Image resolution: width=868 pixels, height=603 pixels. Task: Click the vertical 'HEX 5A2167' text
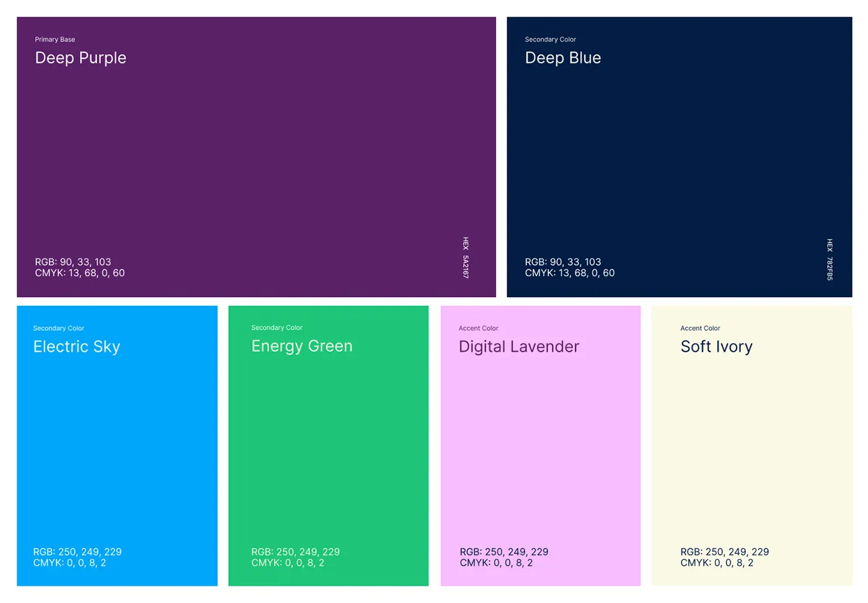466,257
